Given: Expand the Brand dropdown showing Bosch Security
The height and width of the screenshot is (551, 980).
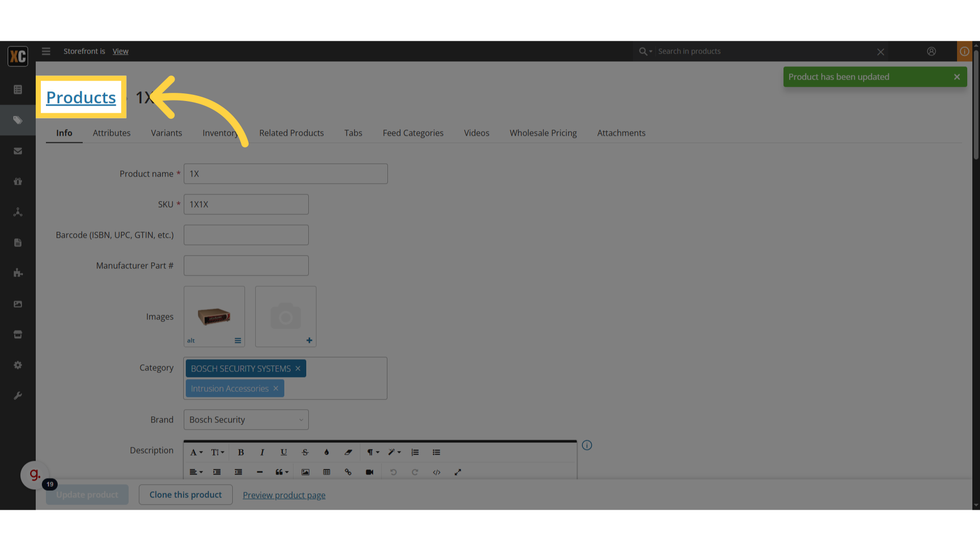Looking at the screenshot, I should [246, 419].
